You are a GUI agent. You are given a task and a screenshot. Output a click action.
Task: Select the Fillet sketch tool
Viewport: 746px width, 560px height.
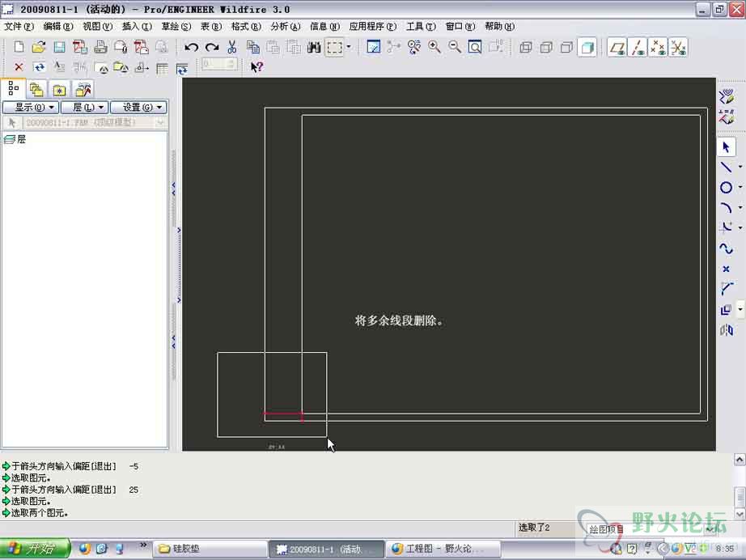coord(726,228)
